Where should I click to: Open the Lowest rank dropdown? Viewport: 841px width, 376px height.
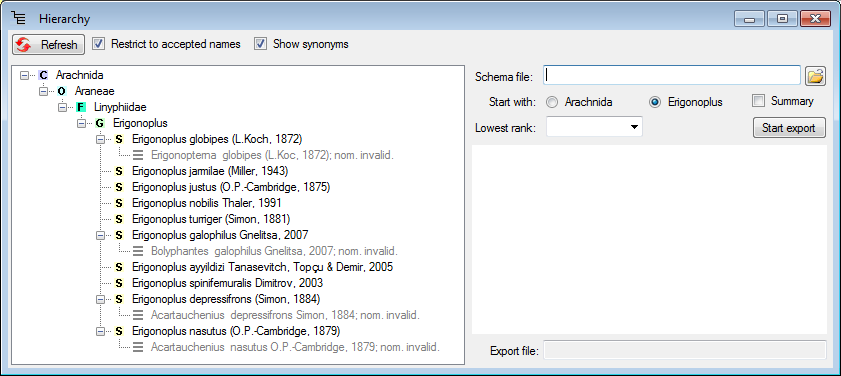[x=594, y=127]
